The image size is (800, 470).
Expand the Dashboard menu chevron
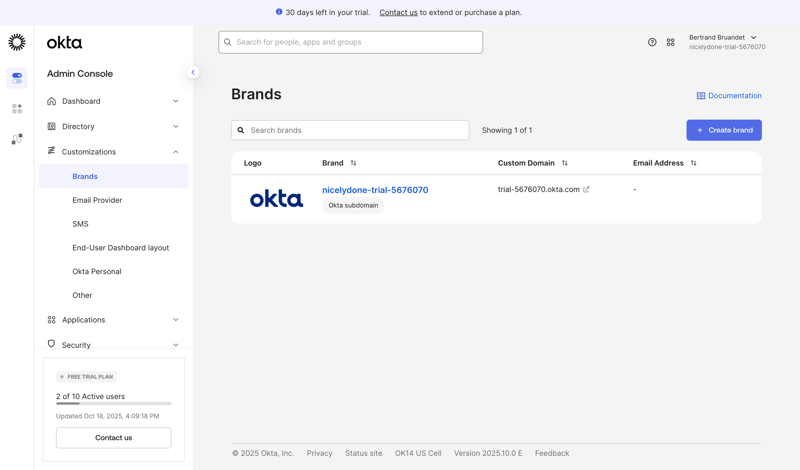coord(176,101)
